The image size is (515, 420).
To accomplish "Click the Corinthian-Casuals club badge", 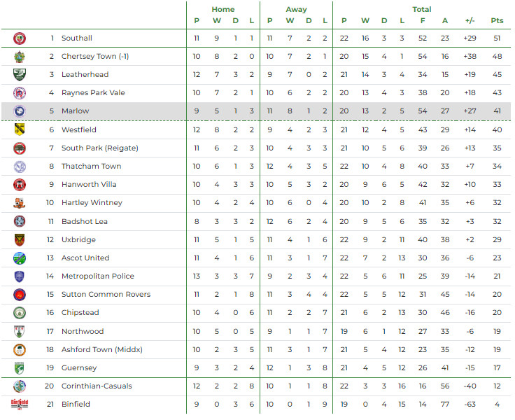I will coord(20,386).
